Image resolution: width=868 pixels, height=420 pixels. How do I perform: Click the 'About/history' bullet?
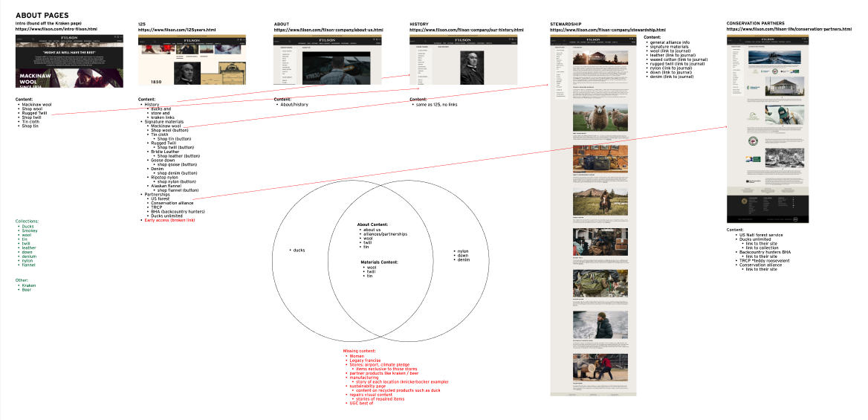294,104
